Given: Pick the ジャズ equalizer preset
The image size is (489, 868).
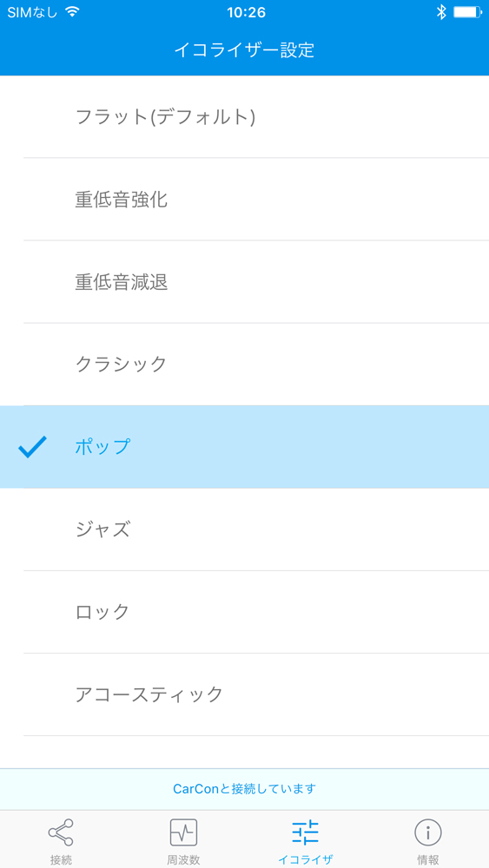Looking at the screenshot, I should tap(244, 529).
